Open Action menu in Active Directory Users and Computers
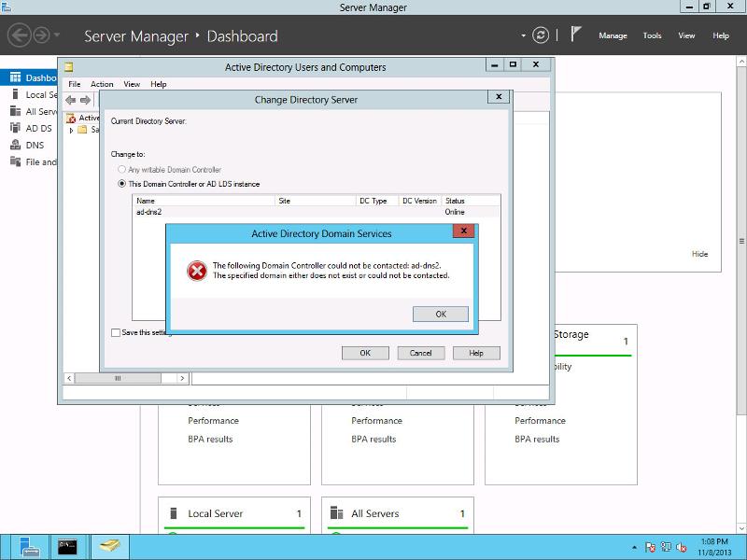747x560 pixels. (x=102, y=84)
